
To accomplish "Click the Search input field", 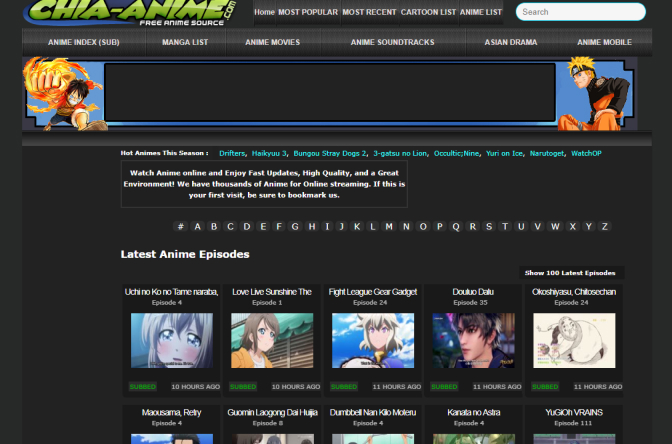I will tap(581, 12).
